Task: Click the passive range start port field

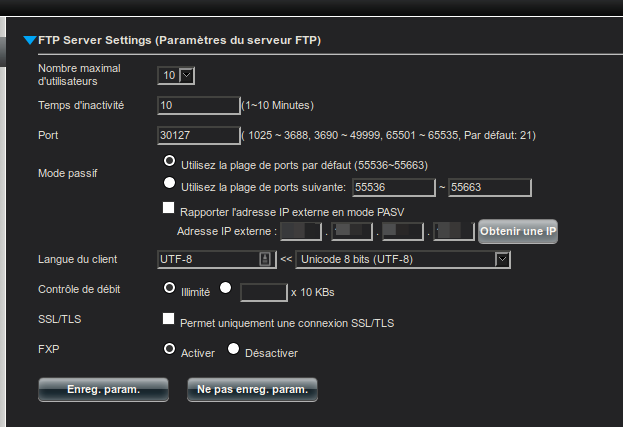Action: pos(393,186)
